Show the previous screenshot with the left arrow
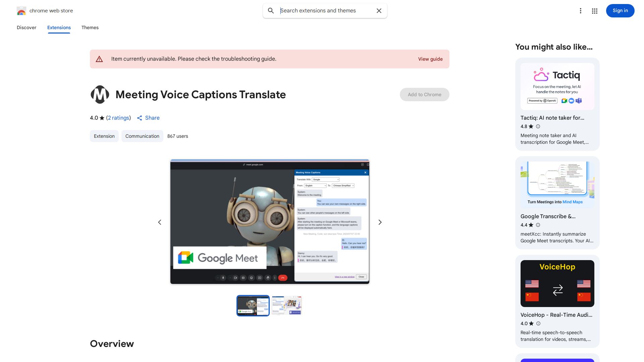 160,222
